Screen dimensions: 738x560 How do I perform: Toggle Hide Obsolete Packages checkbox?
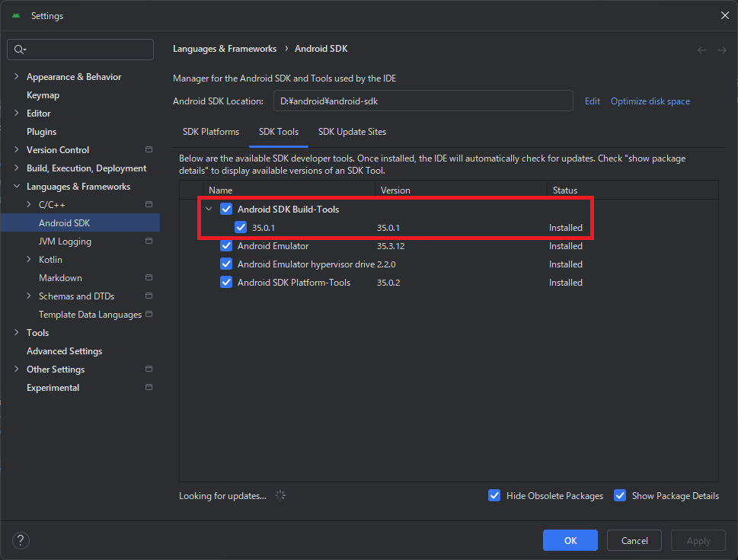point(495,495)
